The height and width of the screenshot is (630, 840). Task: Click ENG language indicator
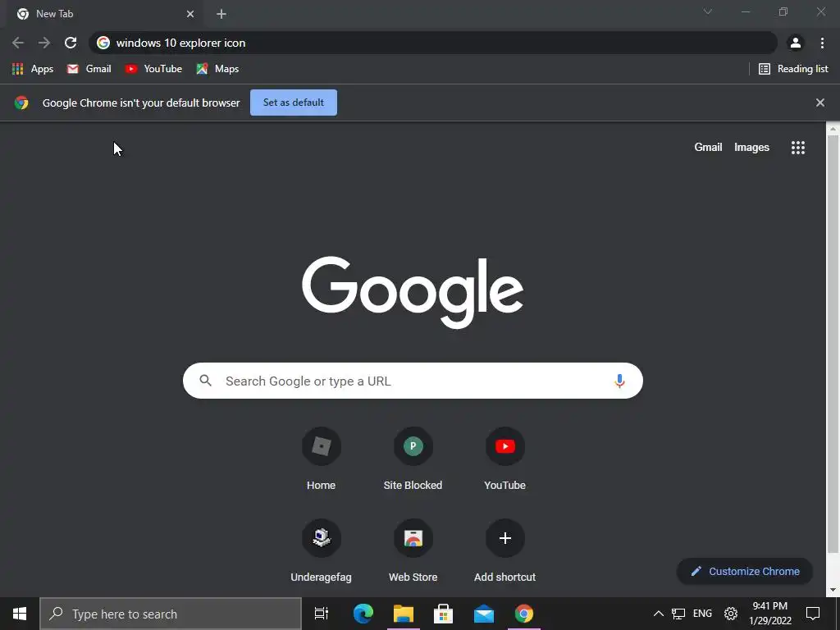pyautogui.click(x=702, y=614)
